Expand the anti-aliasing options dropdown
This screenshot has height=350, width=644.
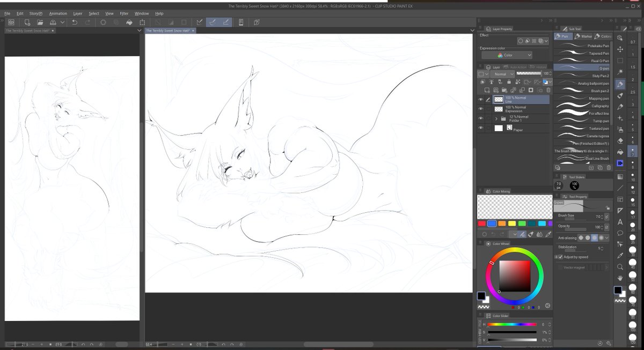(x=607, y=238)
